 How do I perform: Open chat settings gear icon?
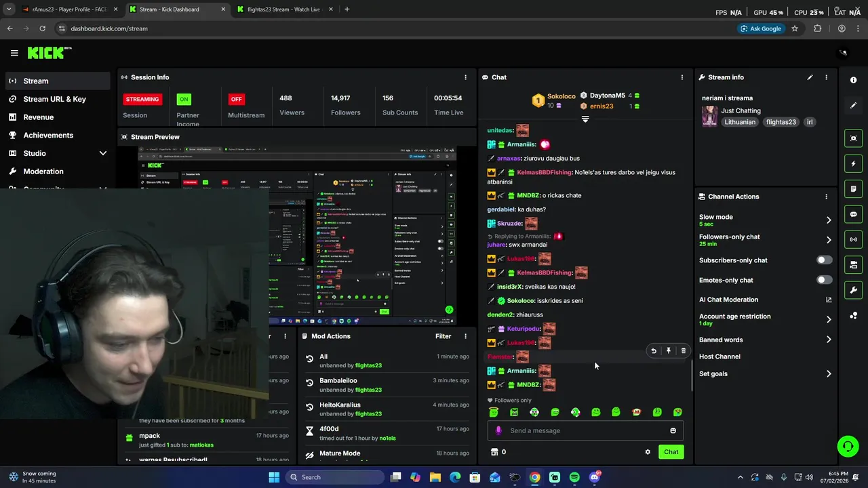[648, 452]
